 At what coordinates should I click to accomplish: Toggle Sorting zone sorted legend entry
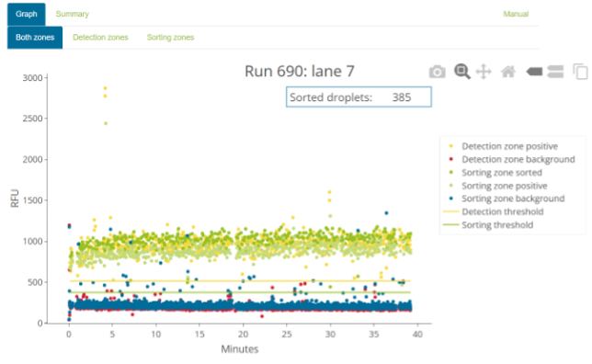(x=496, y=173)
